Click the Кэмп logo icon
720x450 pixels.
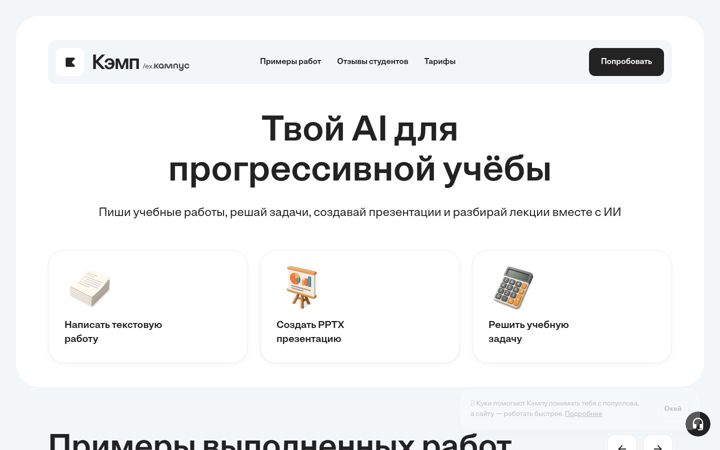click(x=70, y=62)
